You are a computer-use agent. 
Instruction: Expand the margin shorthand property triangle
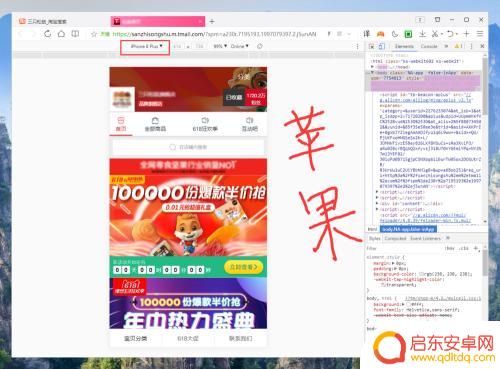point(393,263)
